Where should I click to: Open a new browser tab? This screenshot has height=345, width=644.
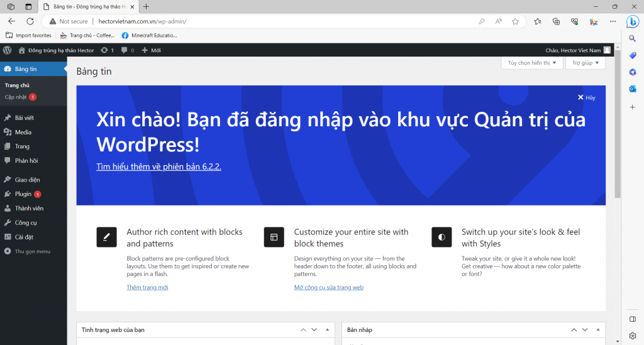click(146, 6)
